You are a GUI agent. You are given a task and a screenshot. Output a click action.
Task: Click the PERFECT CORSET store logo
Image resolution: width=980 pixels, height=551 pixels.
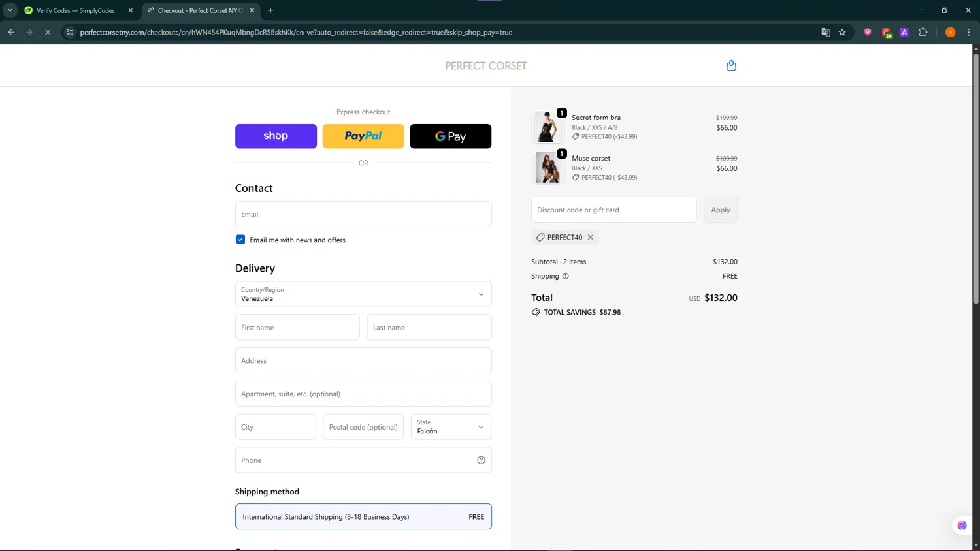(x=486, y=66)
